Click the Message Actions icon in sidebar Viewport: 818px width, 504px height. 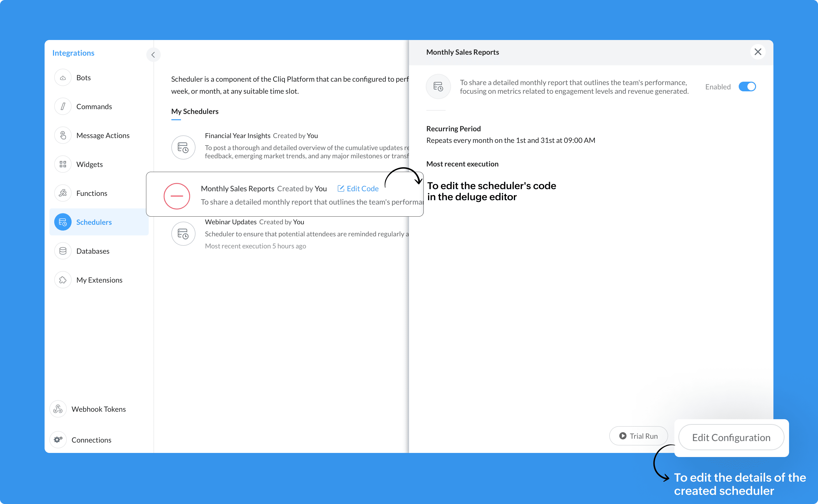(63, 135)
